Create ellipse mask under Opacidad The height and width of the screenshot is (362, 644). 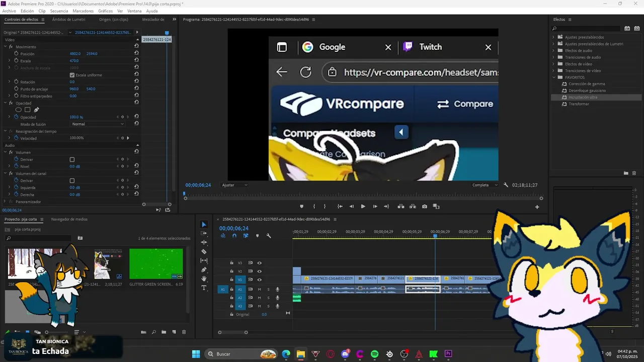coord(19,110)
